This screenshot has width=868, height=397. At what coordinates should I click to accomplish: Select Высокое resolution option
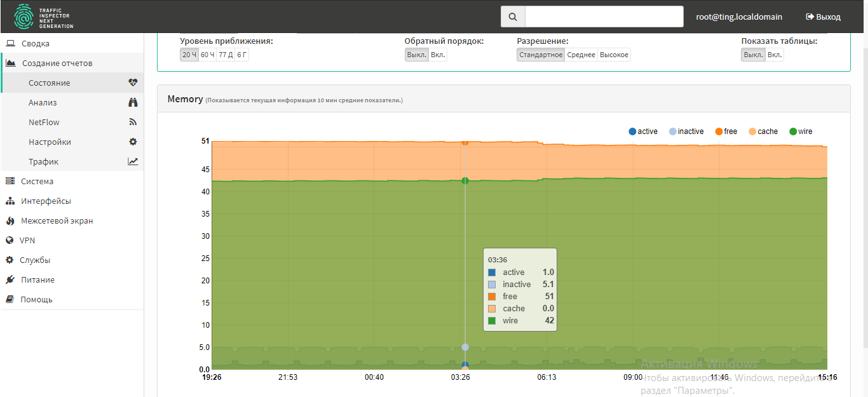pos(614,55)
